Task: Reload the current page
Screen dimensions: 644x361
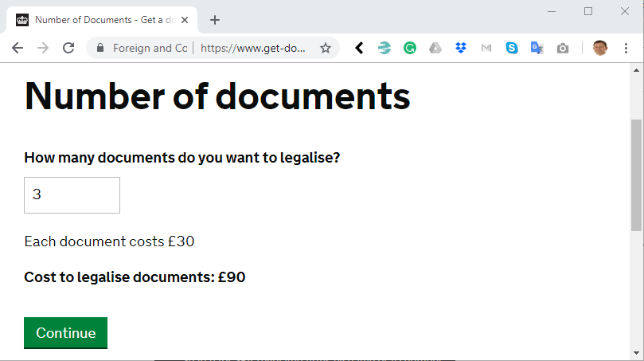Action: 68,48
